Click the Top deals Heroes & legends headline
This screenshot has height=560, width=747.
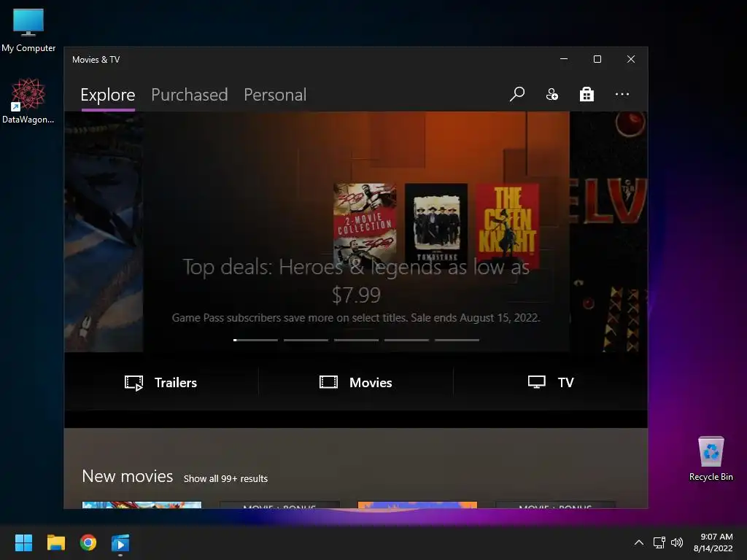pos(356,281)
